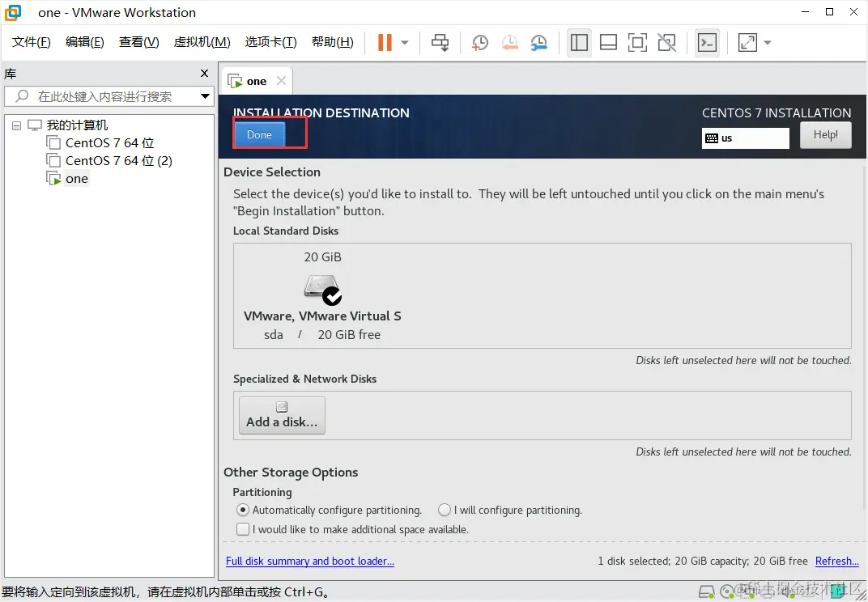Send Ctrl+Alt+Del to the virtual machine

tap(440, 43)
